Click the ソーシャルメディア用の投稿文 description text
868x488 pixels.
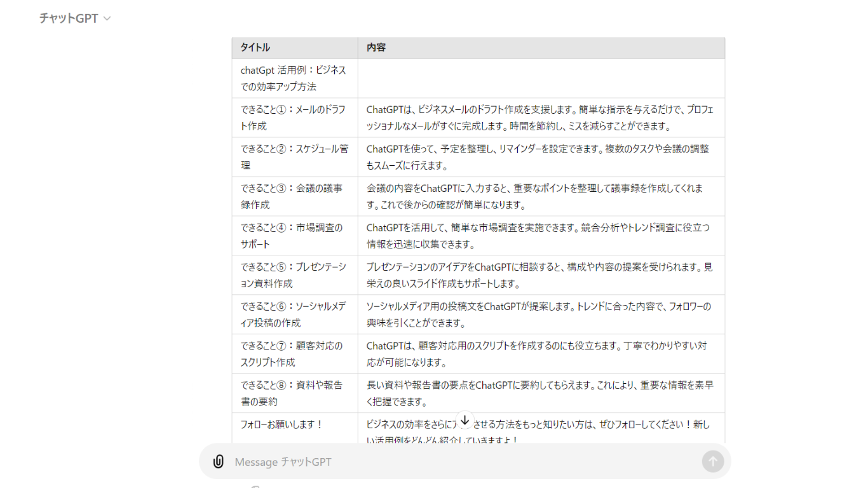539,315
